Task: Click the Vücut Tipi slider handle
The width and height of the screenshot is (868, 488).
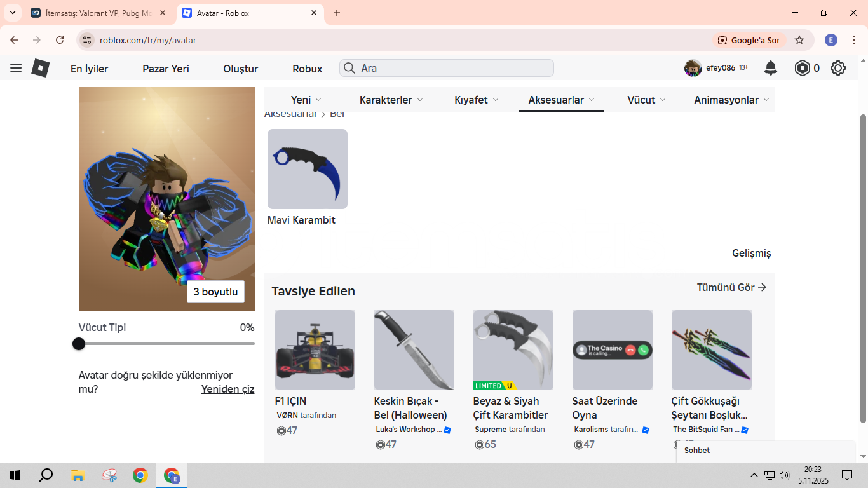Action: click(79, 344)
